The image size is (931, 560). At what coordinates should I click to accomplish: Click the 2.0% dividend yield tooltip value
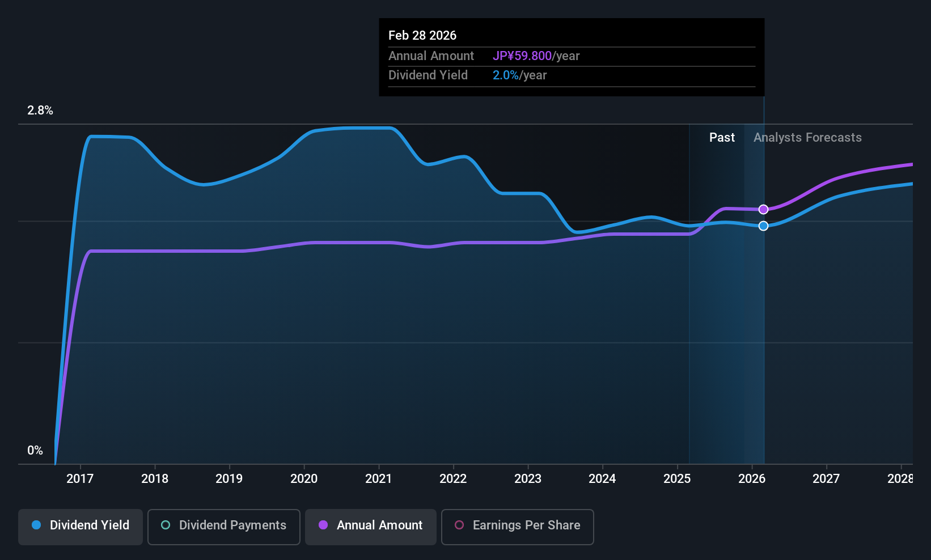pos(505,75)
